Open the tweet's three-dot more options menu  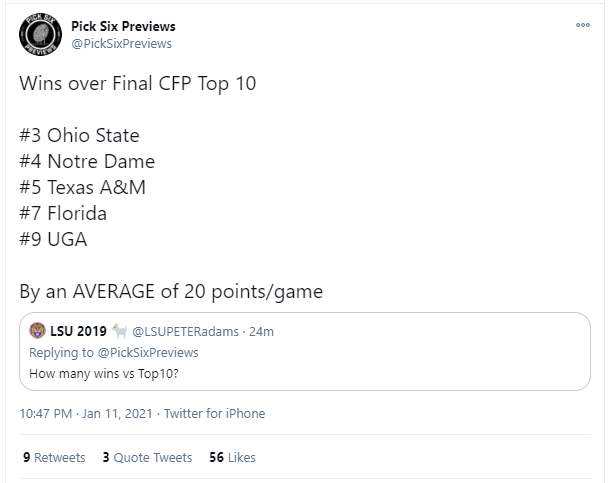tap(583, 26)
